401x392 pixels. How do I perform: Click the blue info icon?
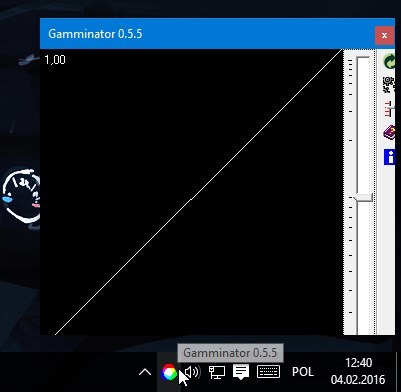point(389,157)
